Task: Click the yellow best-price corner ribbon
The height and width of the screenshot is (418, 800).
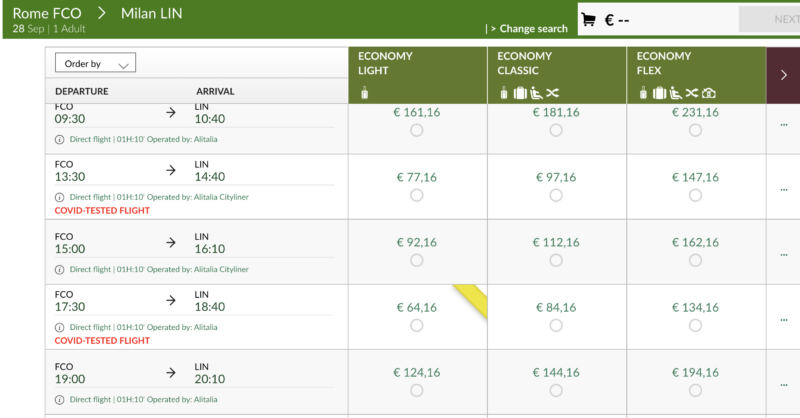Action: 471,298
